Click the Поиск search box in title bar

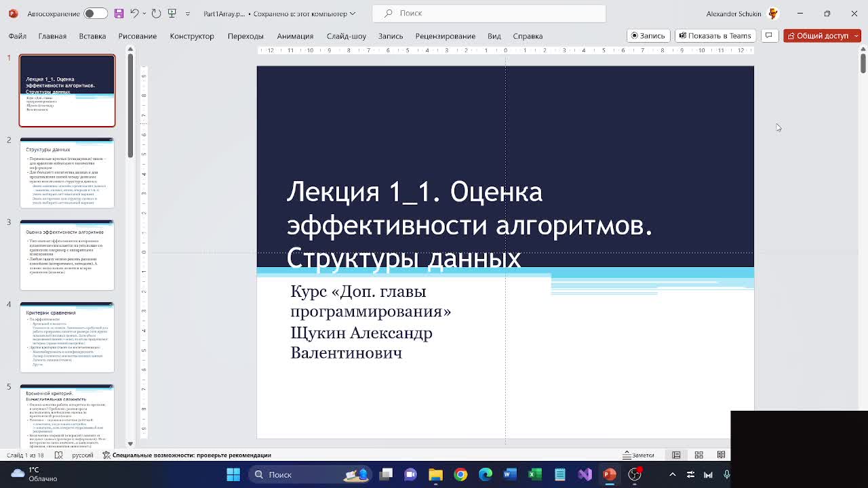[489, 13]
